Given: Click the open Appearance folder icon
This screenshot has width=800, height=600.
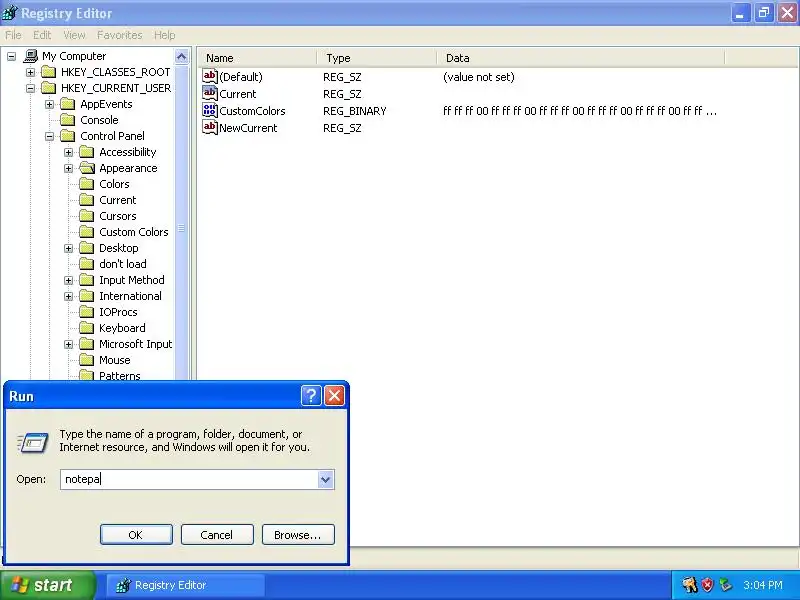Looking at the screenshot, I should [87, 168].
